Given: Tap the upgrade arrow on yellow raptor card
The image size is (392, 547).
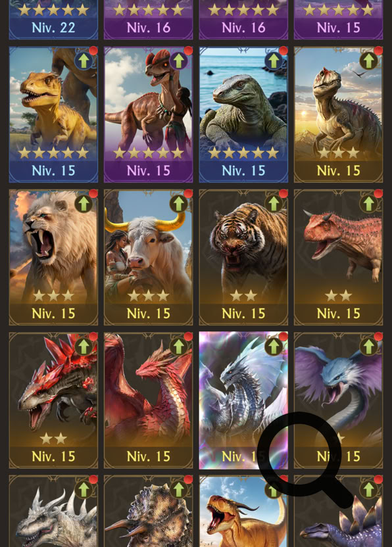Looking at the screenshot, I should 84,61.
